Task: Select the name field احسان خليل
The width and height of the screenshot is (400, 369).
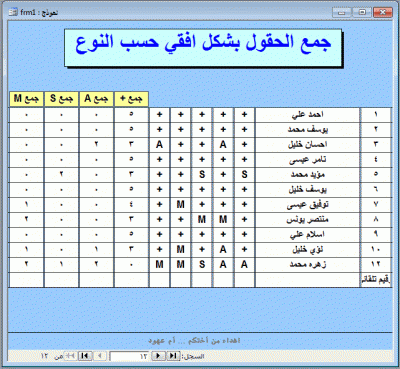Action: coord(307,144)
